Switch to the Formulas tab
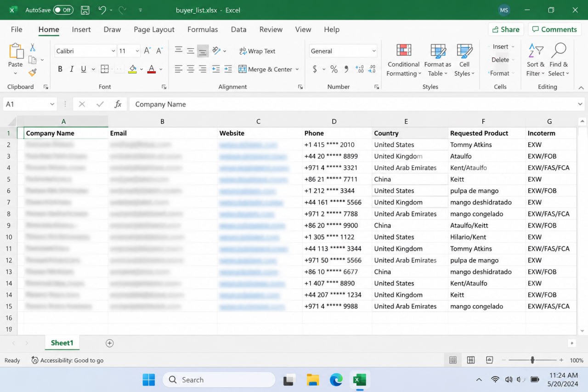 pyautogui.click(x=203, y=29)
